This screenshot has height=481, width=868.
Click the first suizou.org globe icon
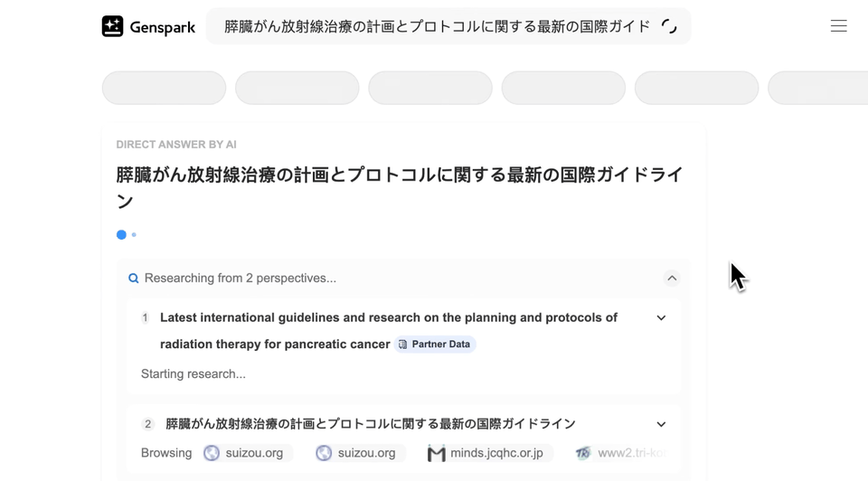point(212,453)
